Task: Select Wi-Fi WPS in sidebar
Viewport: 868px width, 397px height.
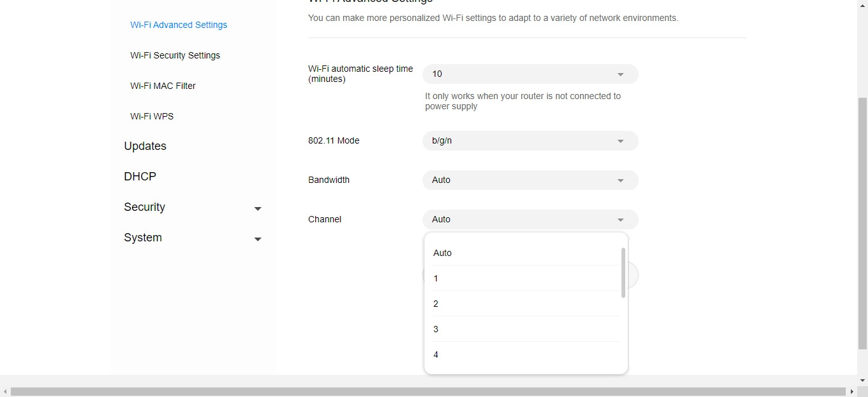Action: (152, 116)
